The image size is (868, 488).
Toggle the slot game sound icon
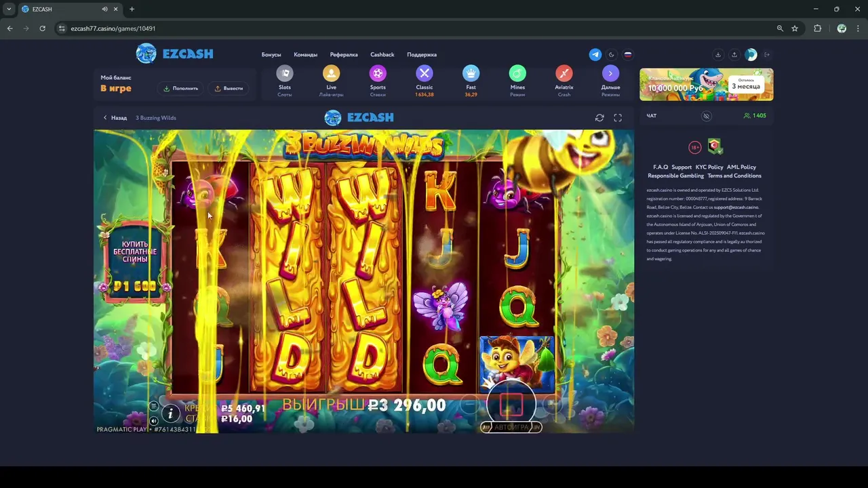tap(154, 421)
